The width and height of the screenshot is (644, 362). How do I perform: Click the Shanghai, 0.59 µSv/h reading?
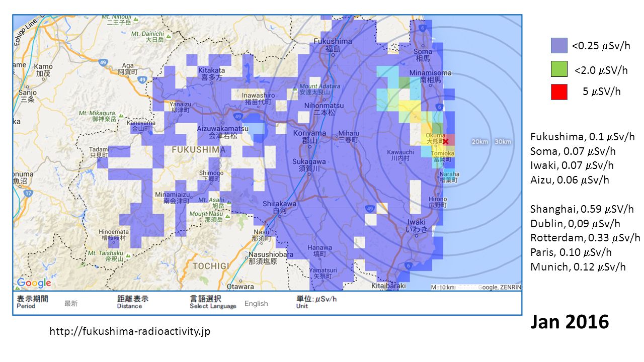coord(582,209)
